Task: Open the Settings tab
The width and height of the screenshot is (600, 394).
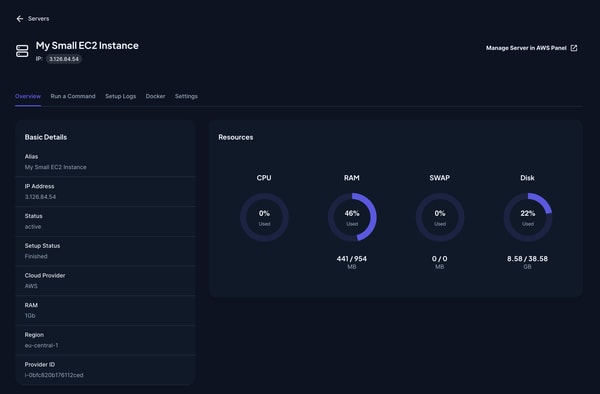Action: pos(186,96)
